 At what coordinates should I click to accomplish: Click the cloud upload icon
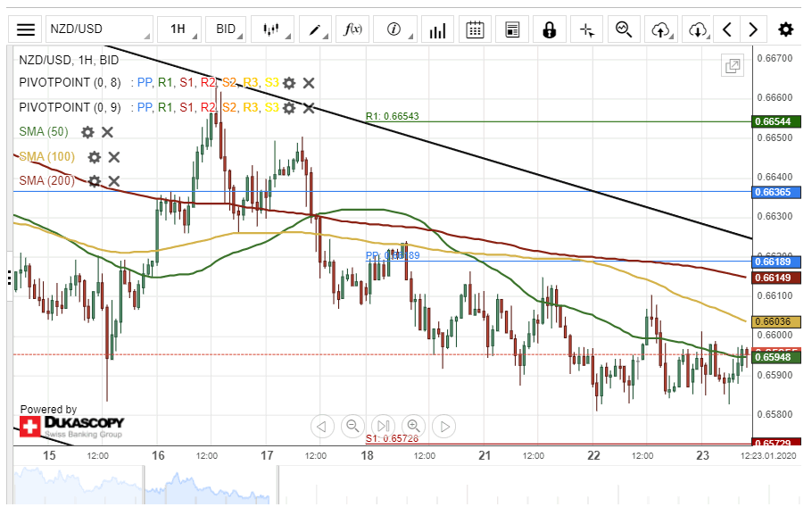[661, 29]
